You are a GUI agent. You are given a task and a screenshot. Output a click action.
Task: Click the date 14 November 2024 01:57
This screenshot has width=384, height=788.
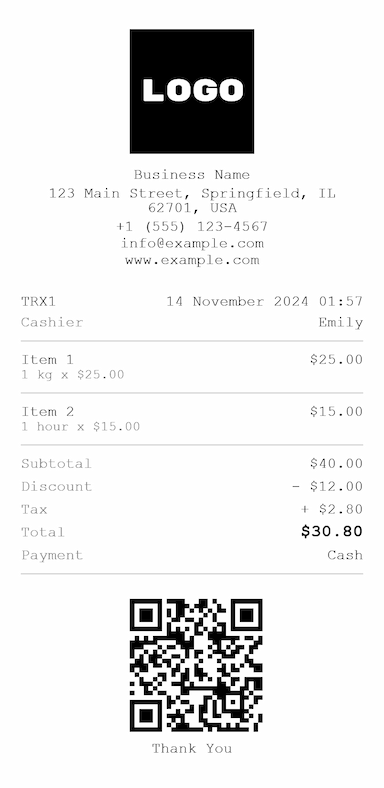[x=264, y=302]
